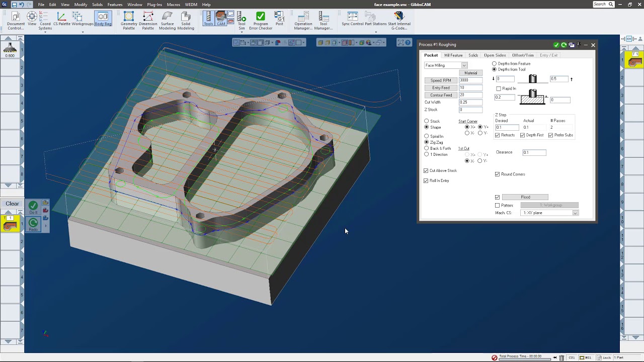This screenshot has width=644, height=362.
Task: Save the file using the title bar disk icon
Action: [14, 5]
